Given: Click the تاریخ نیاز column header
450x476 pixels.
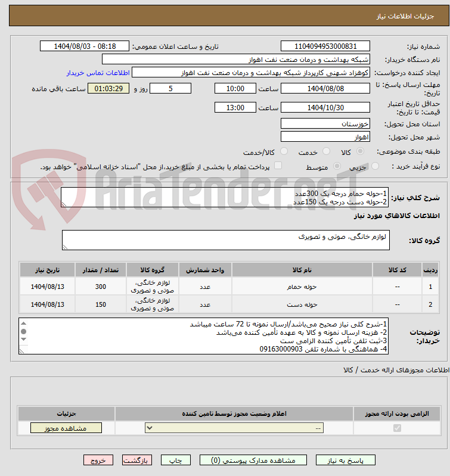Looking at the screenshot, I should point(47,270).
